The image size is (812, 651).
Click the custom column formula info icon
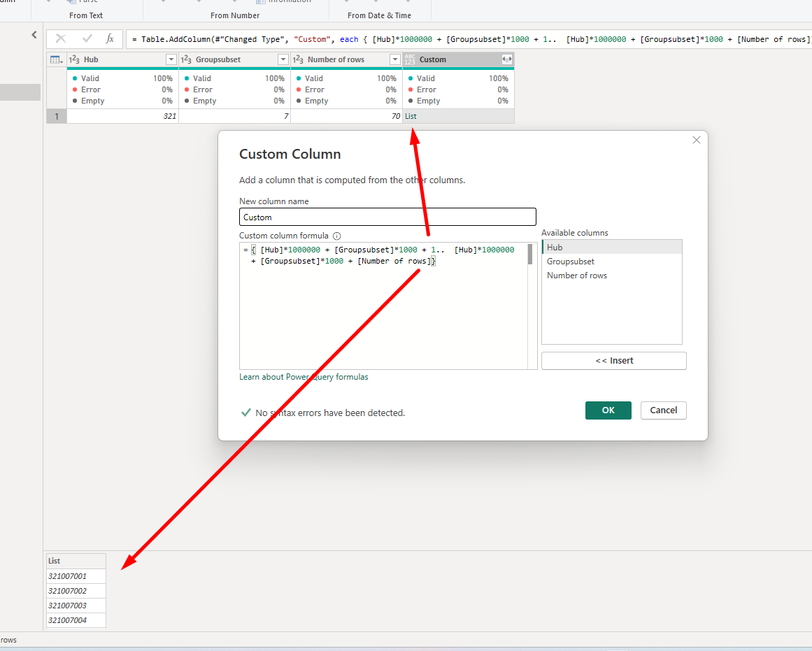click(x=336, y=236)
